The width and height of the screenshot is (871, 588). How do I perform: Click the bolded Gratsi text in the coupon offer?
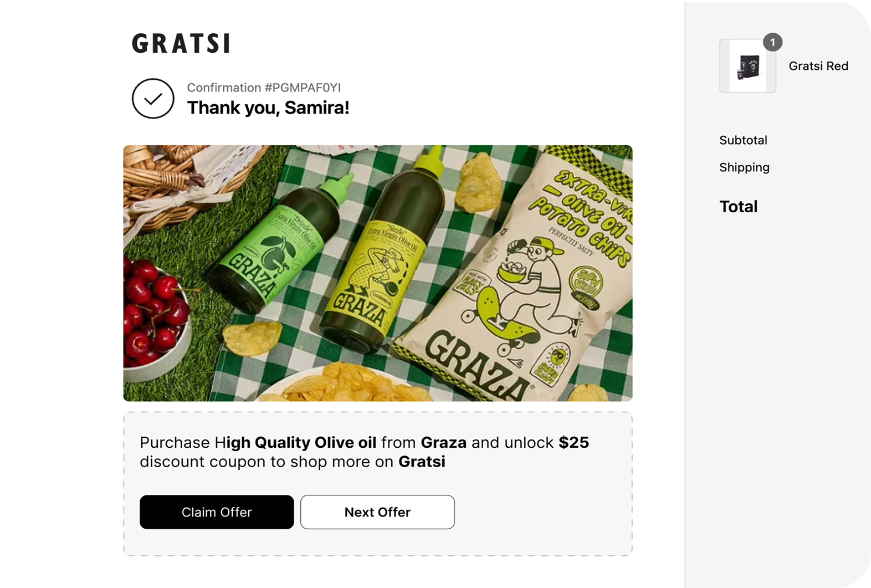[422, 461]
